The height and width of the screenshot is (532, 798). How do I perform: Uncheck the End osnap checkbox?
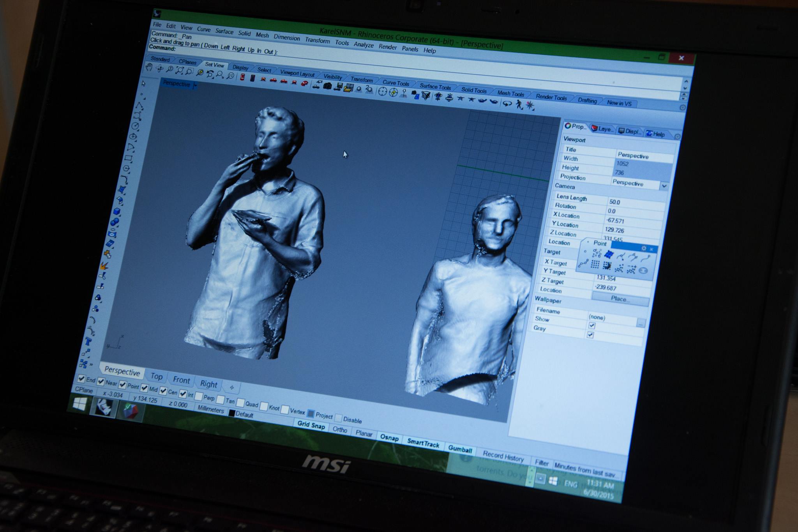(x=81, y=378)
